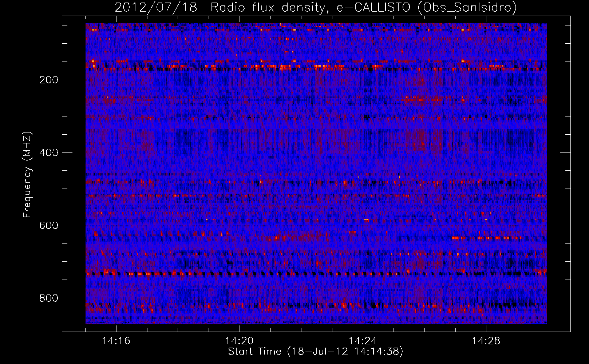Click the 14:28 time tick label
This screenshot has height=364, width=589.
point(486,341)
